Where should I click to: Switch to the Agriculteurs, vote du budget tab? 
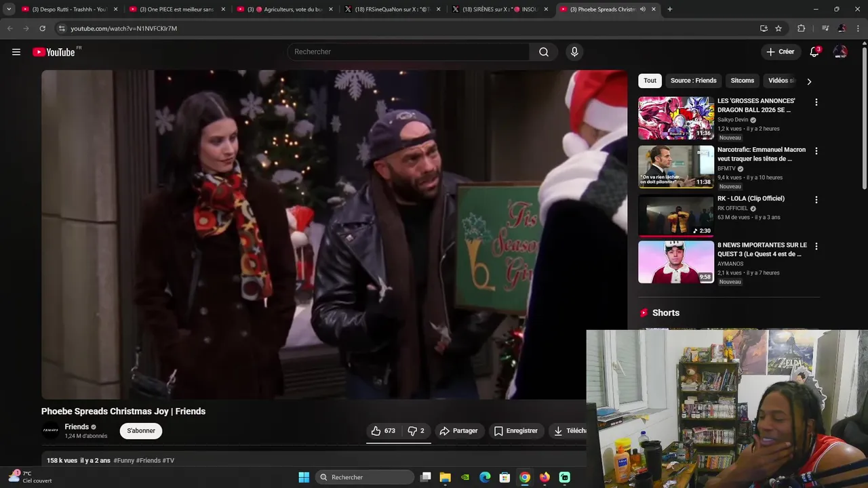(285, 9)
